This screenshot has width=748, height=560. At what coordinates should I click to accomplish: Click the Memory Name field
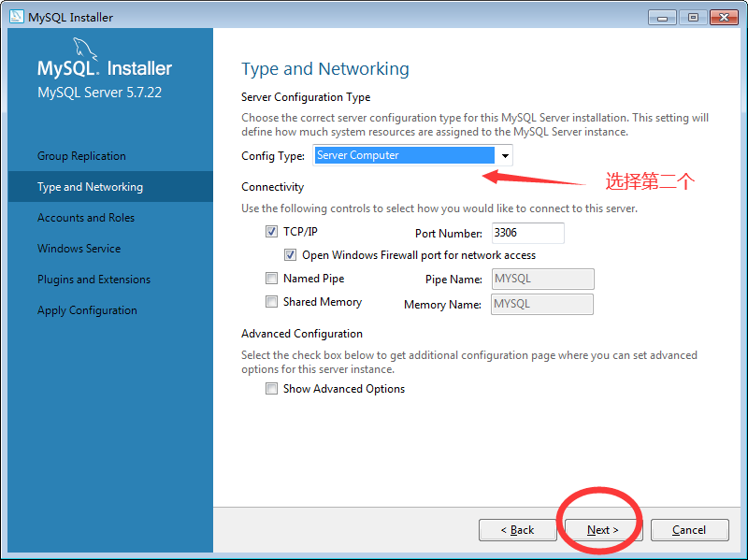[x=542, y=305]
